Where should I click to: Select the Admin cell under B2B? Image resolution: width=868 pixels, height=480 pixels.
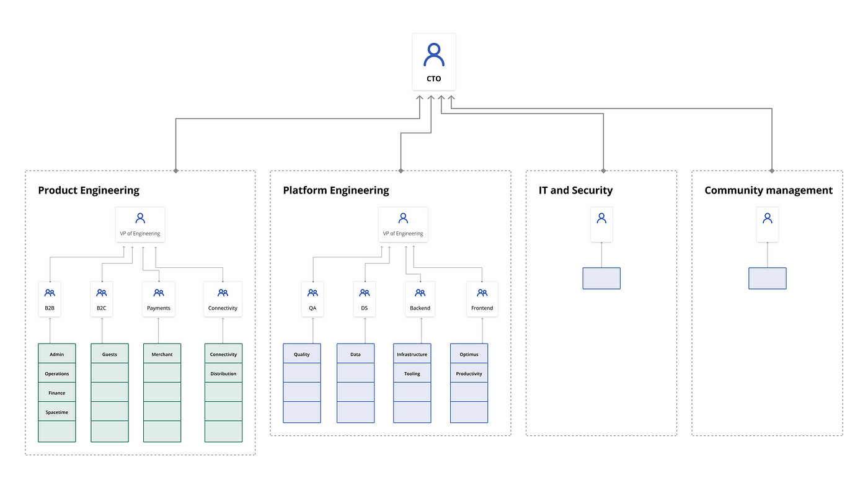(57, 354)
